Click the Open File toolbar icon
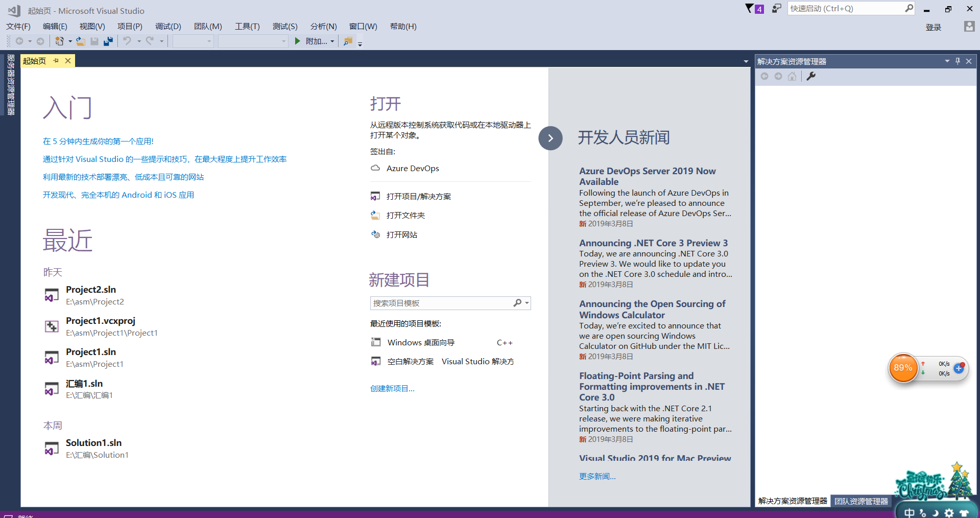Viewport: 980px width, 518px height. 81,41
